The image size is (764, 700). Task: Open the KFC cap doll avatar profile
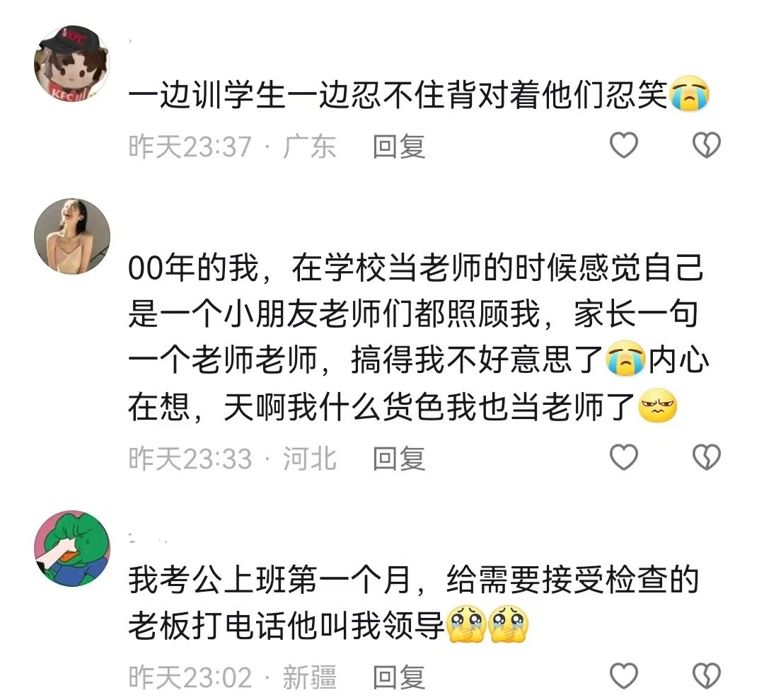point(72,64)
